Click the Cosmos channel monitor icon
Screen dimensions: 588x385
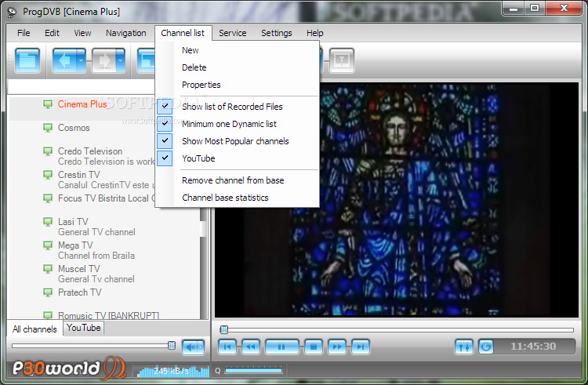(48, 128)
